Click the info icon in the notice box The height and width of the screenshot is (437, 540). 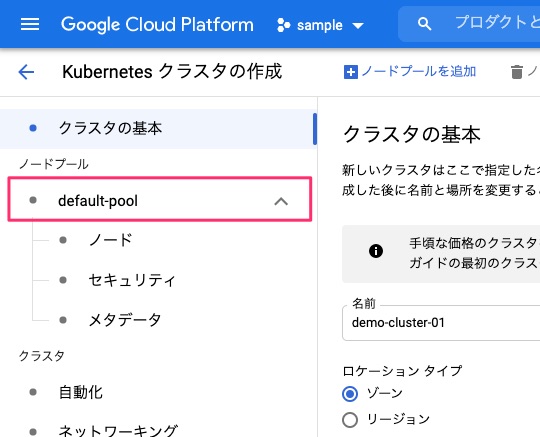[x=376, y=251]
